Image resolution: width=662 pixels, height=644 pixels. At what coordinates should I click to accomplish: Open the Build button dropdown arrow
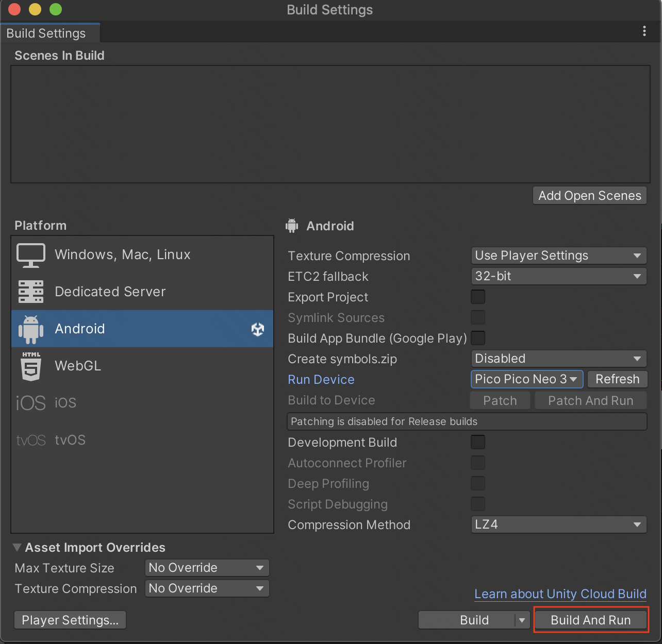tap(522, 620)
